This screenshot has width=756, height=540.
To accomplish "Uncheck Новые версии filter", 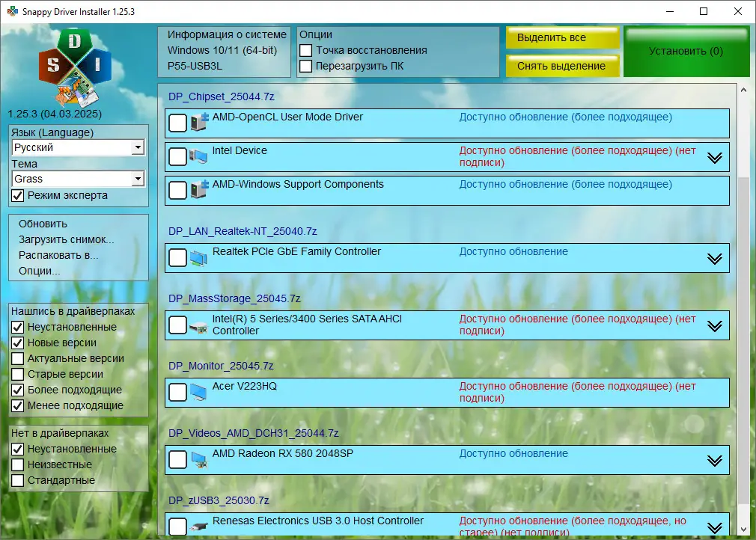I will point(17,343).
